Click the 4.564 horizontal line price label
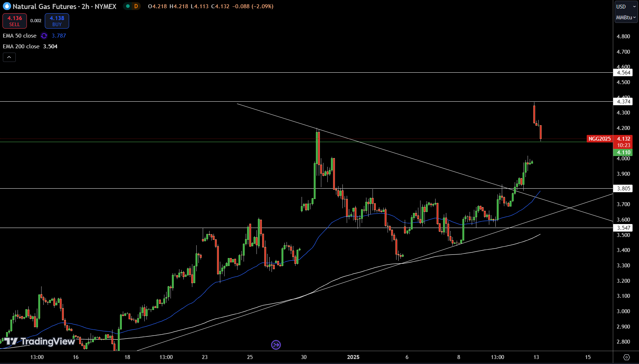639x364 pixels. 623,73
